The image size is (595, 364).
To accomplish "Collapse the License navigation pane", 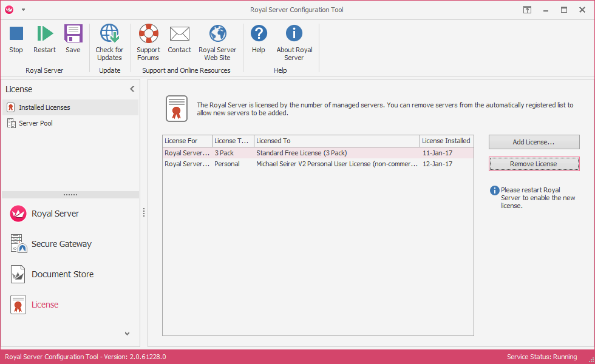I will click(x=132, y=89).
